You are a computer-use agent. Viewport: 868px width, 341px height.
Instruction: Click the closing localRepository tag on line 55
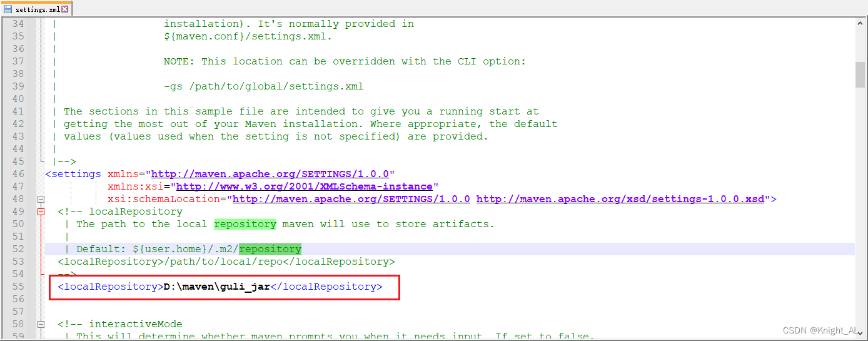[x=326, y=287]
